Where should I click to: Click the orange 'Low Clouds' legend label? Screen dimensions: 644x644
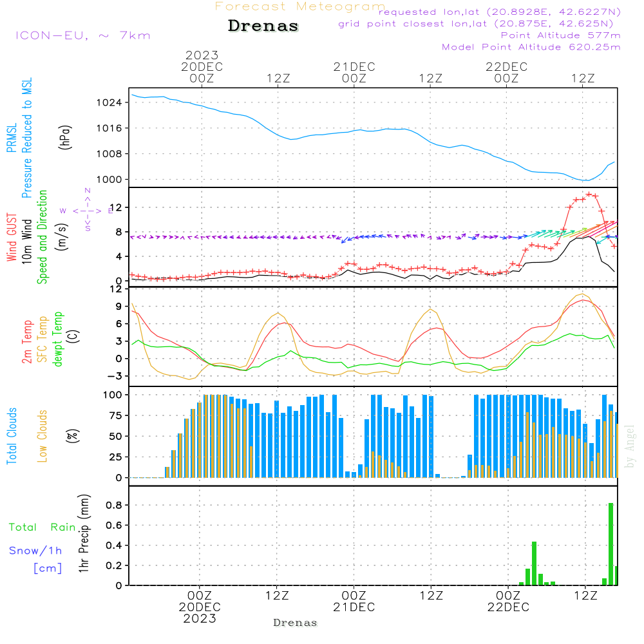43,436
